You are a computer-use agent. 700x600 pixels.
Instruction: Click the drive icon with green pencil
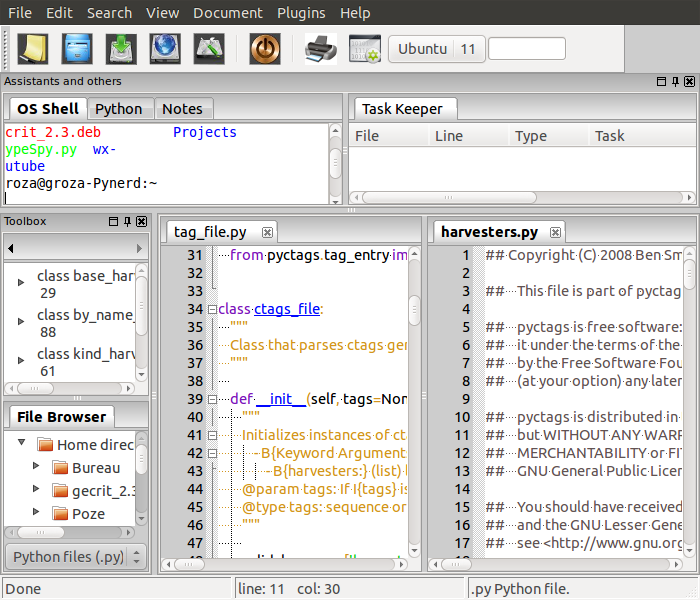pos(209,49)
